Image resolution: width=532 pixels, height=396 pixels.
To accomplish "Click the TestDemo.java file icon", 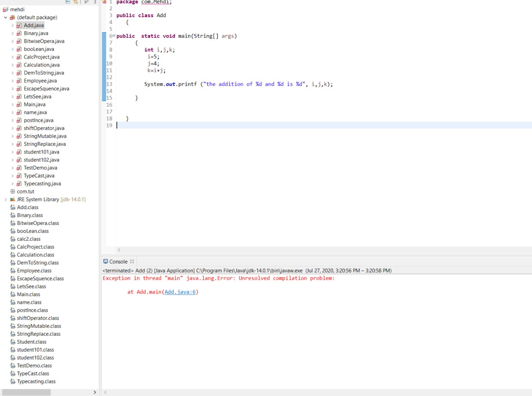I will tap(19, 168).
